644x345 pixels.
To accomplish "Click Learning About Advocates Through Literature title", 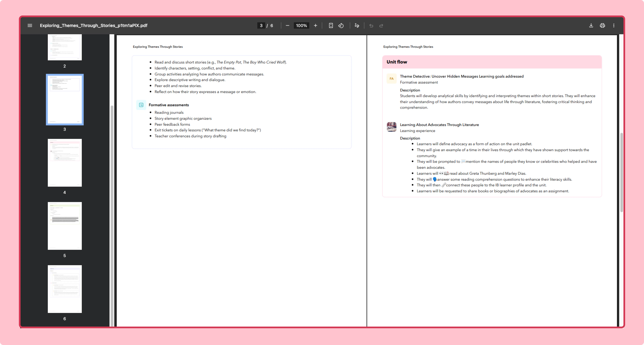I will click(x=439, y=125).
